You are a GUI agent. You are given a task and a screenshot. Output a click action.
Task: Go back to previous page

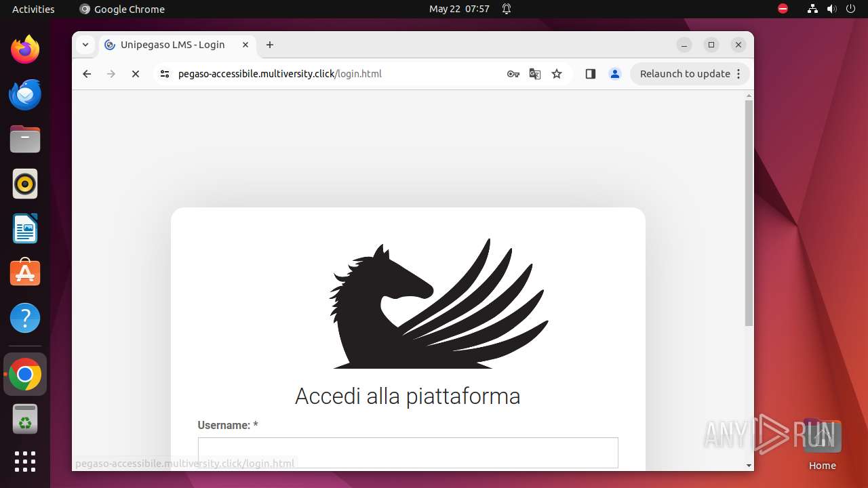[x=87, y=74]
